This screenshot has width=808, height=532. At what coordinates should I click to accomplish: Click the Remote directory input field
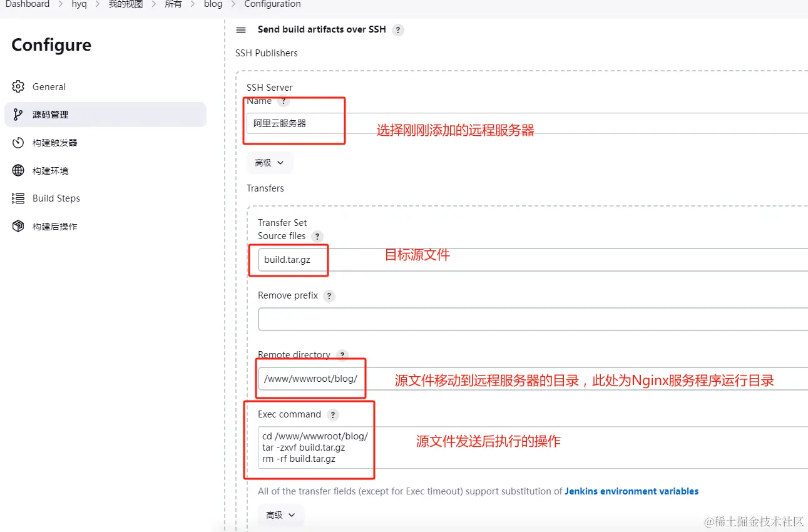click(533, 379)
